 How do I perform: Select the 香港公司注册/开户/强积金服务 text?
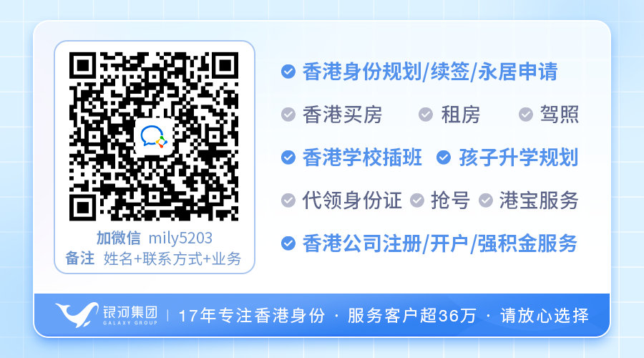[x=440, y=243]
